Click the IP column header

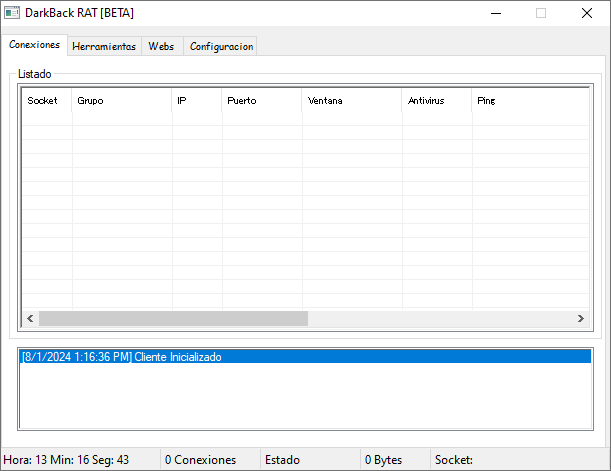tap(196, 101)
